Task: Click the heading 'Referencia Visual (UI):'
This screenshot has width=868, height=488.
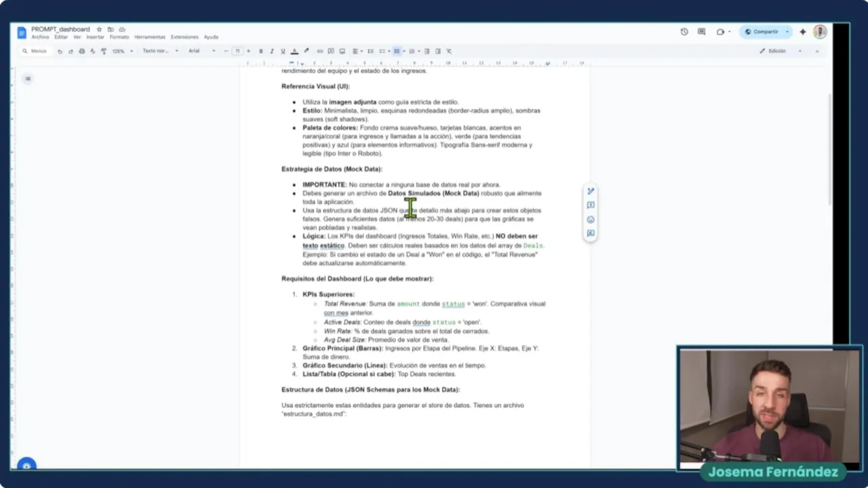Action: click(x=316, y=87)
